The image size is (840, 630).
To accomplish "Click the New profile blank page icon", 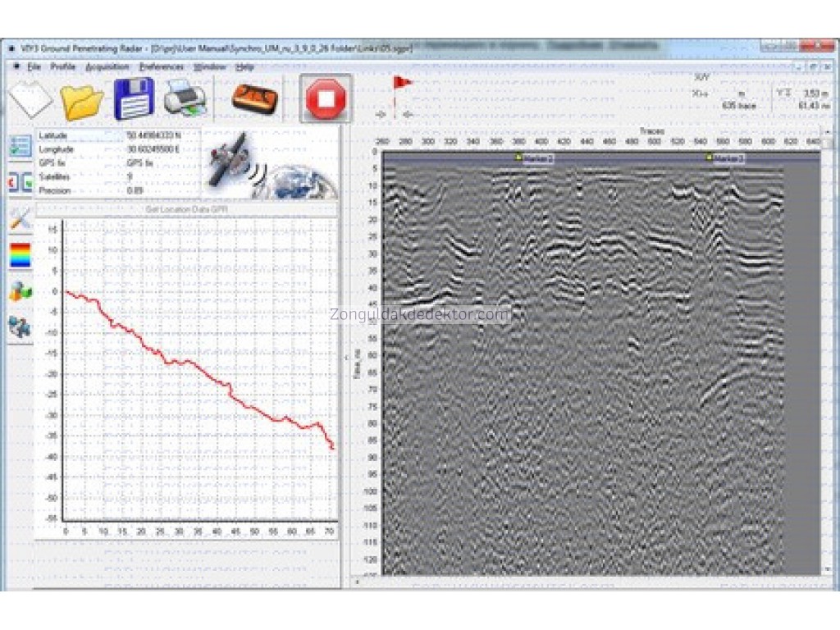I will pyautogui.click(x=30, y=99).
